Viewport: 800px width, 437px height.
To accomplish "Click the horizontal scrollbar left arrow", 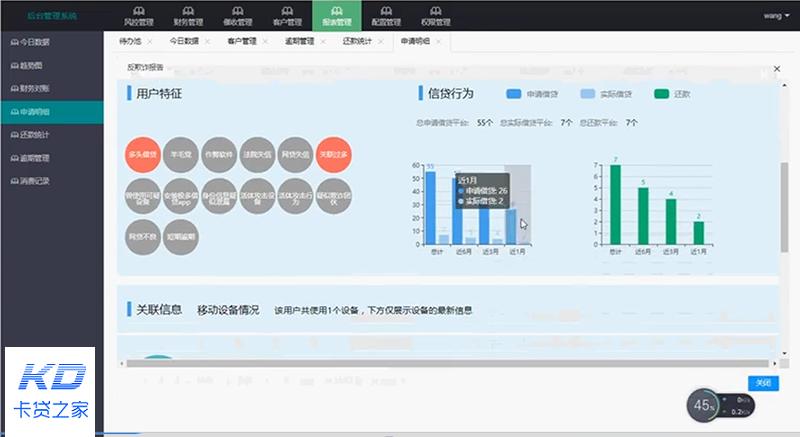I will click(121, 364).
